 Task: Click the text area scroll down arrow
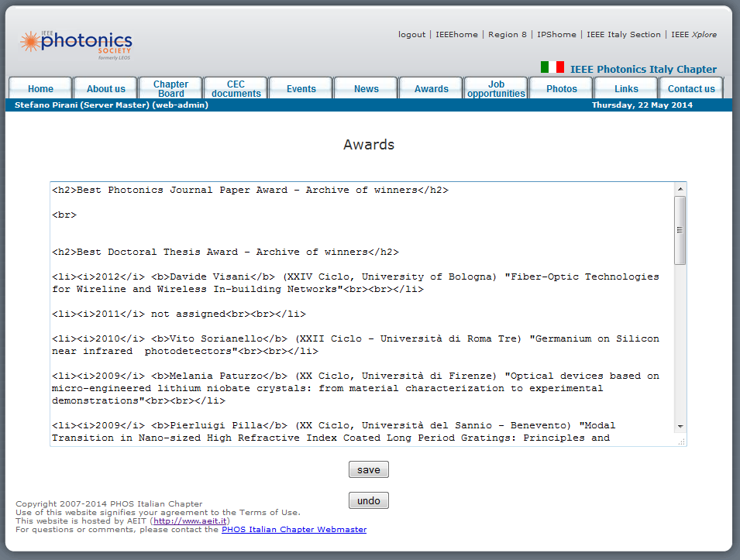[680, 427]
